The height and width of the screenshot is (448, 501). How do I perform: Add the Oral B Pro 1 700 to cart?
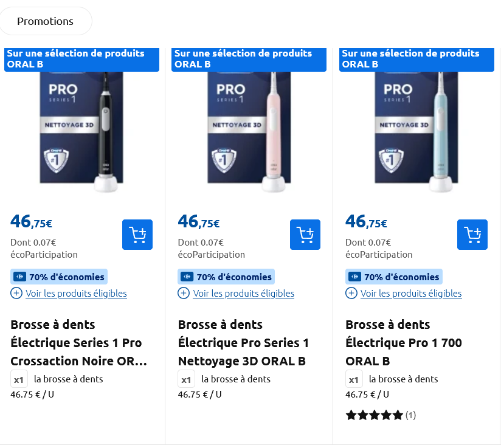click(x=472, y=235)
